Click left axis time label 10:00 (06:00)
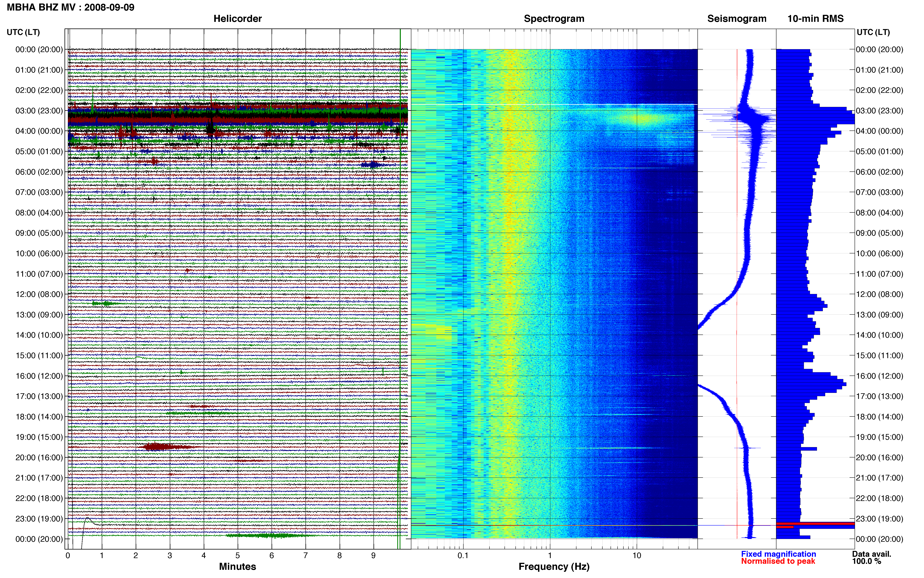 point(39,253)
